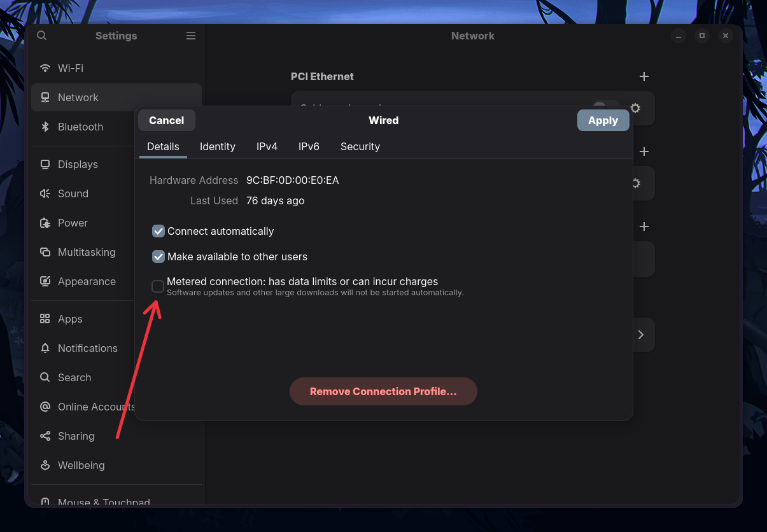Select the Wi-Fi section icon

[x=45, y=68]
